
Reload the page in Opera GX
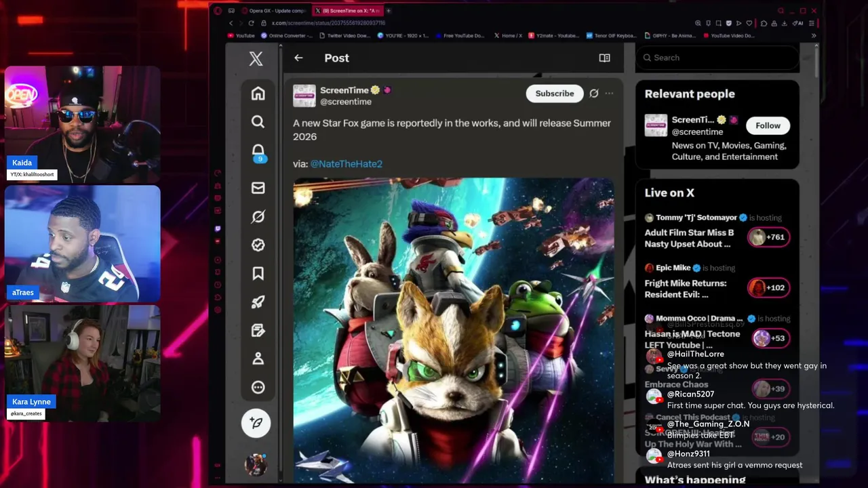coord(252,23)
